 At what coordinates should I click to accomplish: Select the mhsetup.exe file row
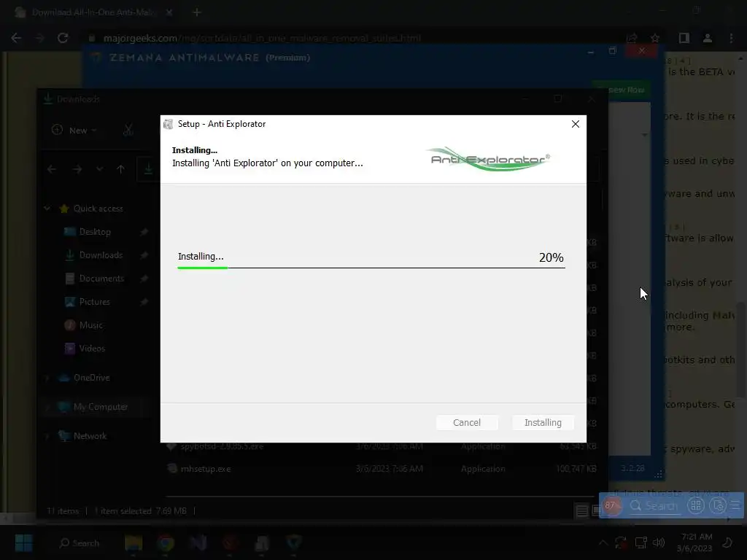[381, 469]
